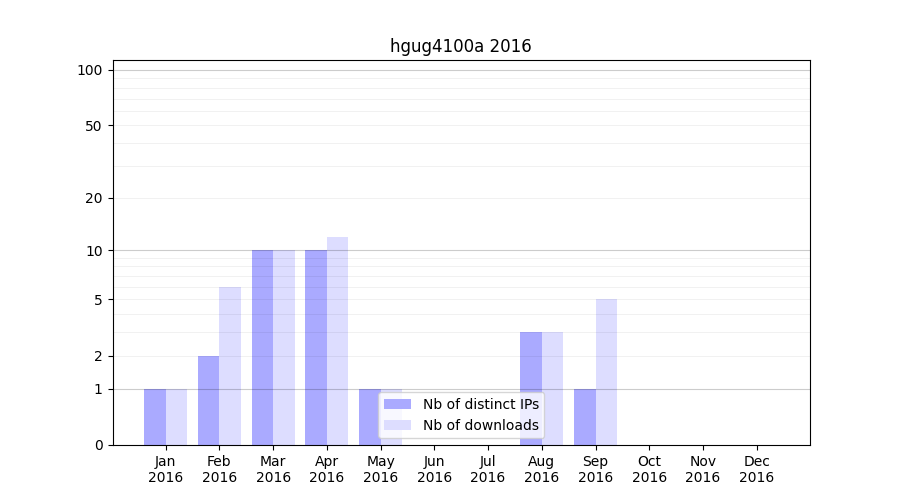
Task: Click the Sep 2016 distinct IPs bar
Action: [x=584, y=417]
